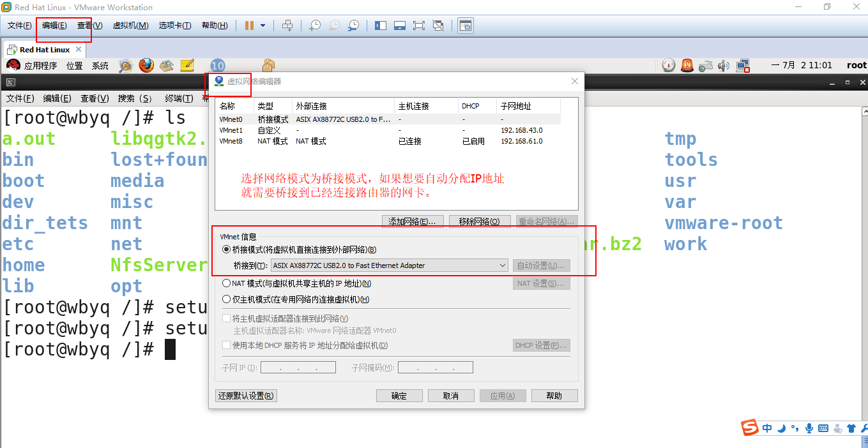Select 桥接模式 radio button
The image size is (868, 448).
226,250
